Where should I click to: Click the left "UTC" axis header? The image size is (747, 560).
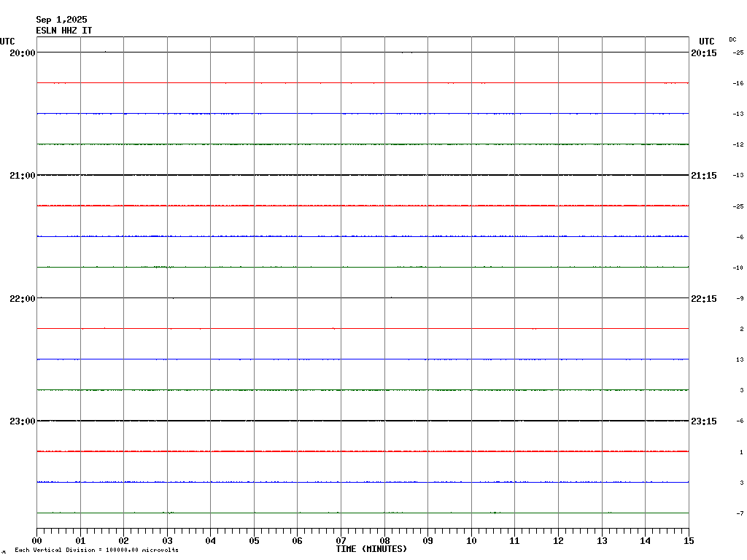click(7, 42)
